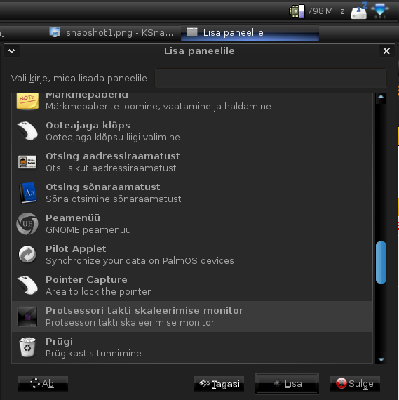Image resolution: width=399 pixels, height=400 pixels.
Task: Select the sticky notes applet icon
Action: tap(28, 101)
